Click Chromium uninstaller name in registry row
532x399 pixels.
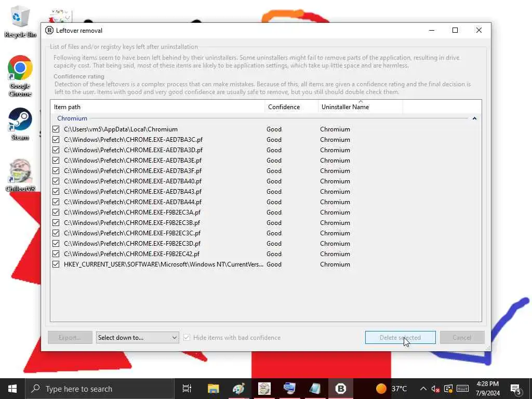[335, 264]
